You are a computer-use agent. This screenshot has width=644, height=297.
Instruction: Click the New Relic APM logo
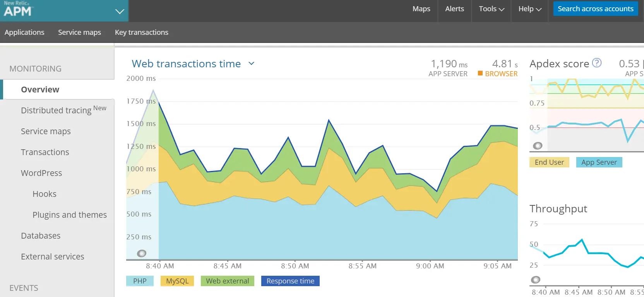pos(17,9)
